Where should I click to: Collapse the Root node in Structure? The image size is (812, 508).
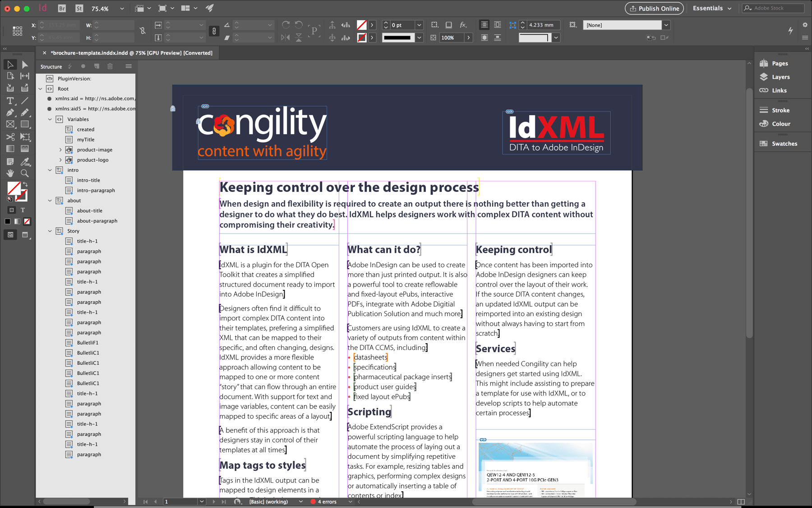pos(40,89)
